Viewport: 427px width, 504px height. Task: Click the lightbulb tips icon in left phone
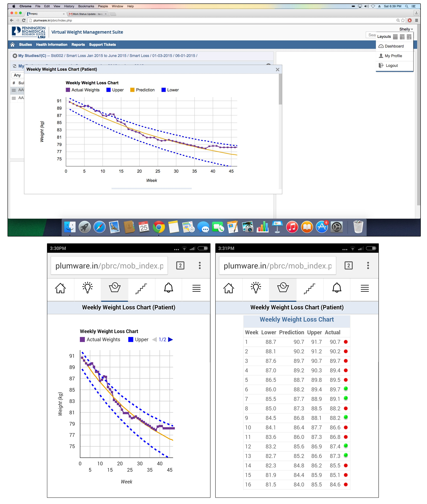click(x=87, y=288)
